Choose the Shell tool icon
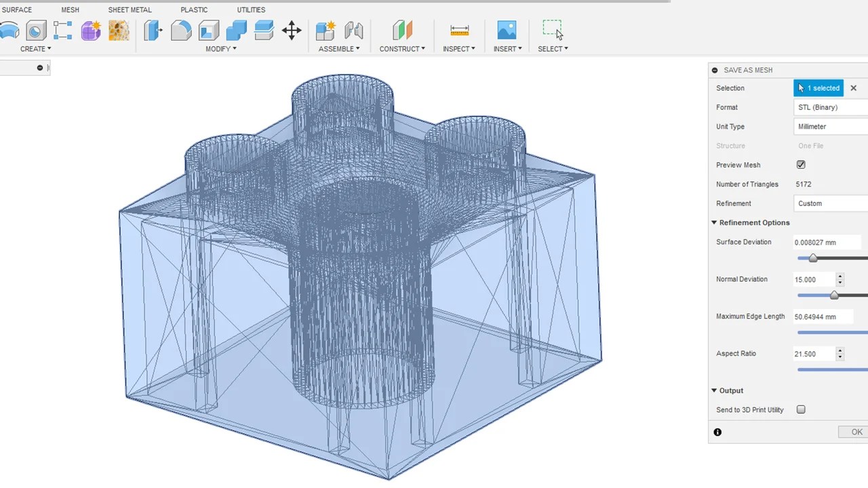The height and width of the screenshot is (488, 868). pyautogui.click(x=209, y=30)
